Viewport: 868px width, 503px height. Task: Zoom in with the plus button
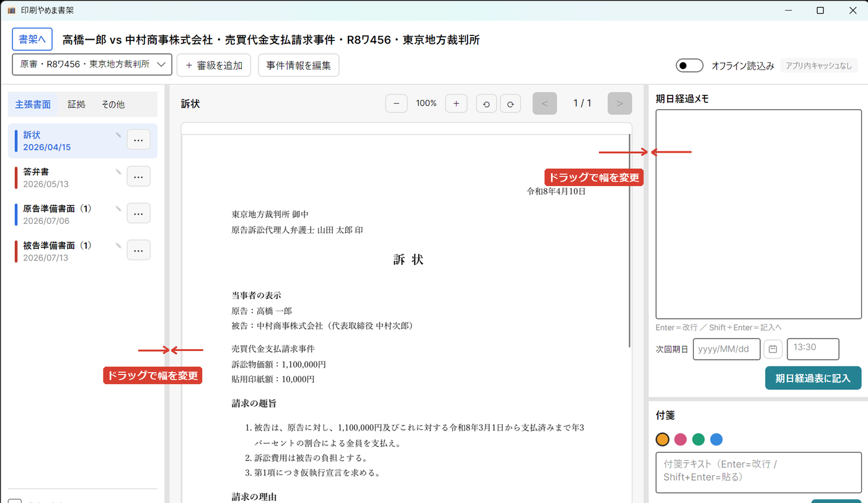456,104
